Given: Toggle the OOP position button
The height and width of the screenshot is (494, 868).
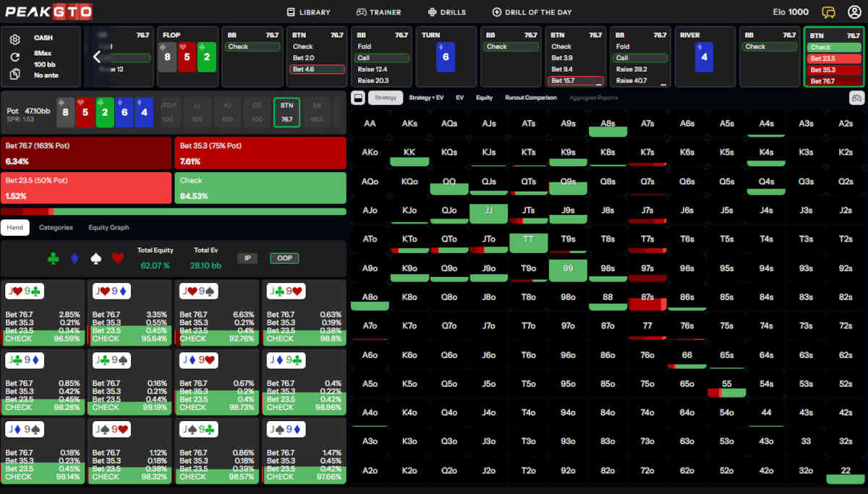Looking at the screenshot, I should (x=284, y=257).
